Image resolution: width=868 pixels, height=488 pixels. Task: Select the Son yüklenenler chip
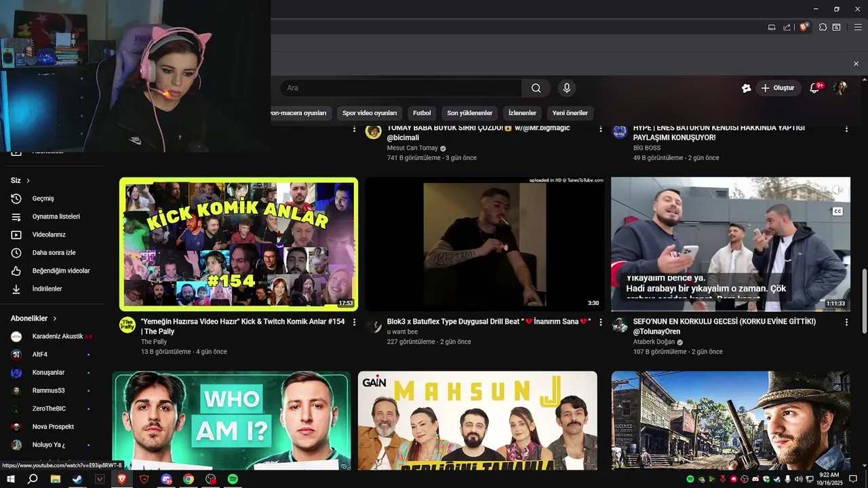click(x=470, y=113)
